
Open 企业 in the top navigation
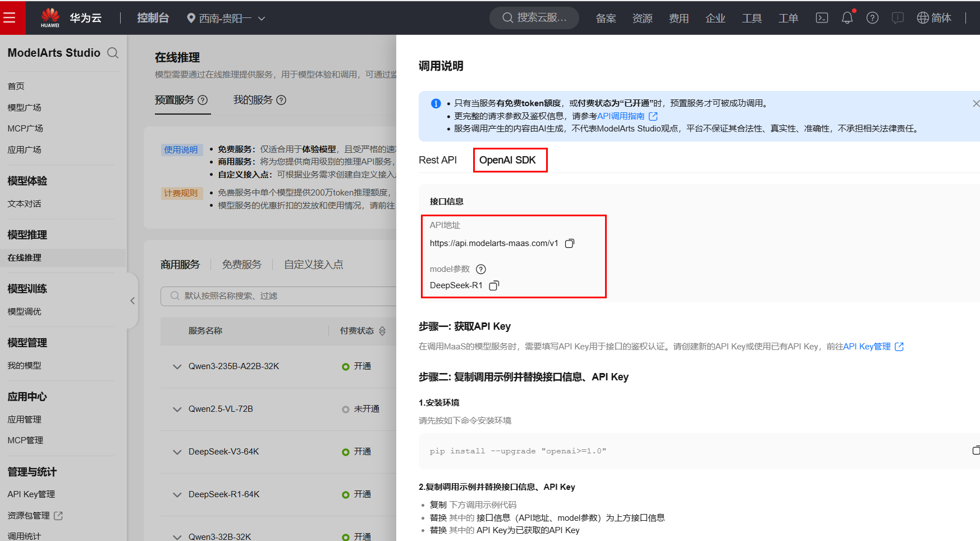[715, 18]
